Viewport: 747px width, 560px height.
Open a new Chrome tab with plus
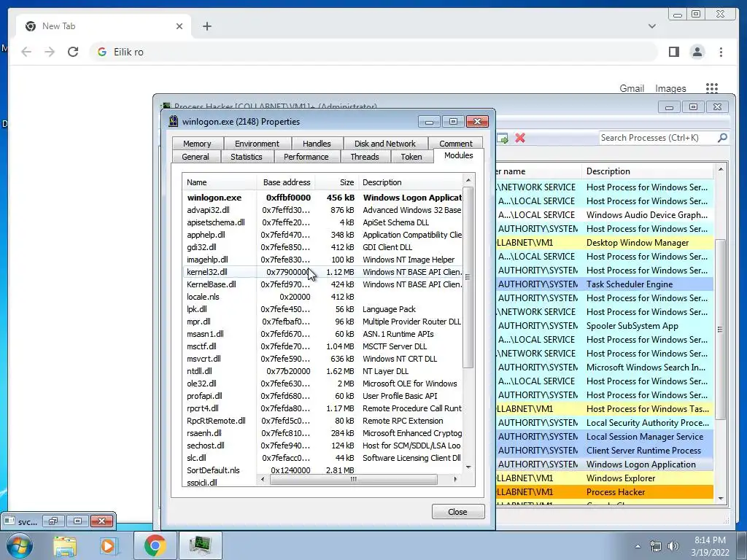pyautogui.click(x=206, y=26)
